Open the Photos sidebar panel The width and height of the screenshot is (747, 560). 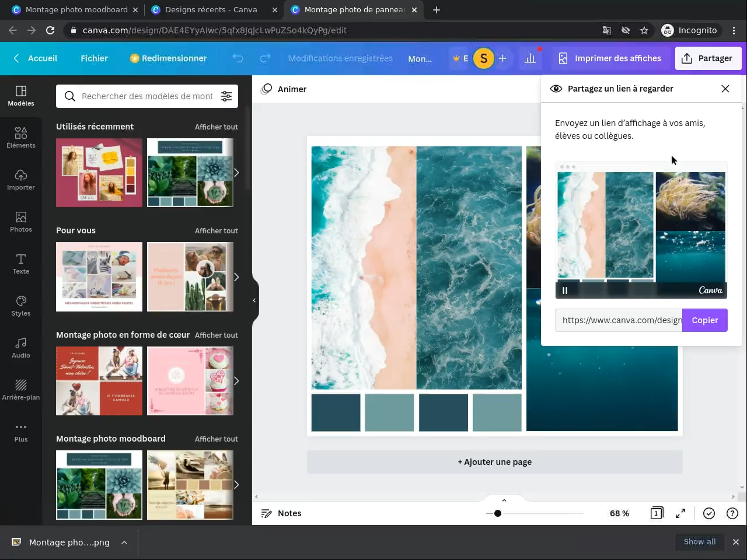point(21,222)
